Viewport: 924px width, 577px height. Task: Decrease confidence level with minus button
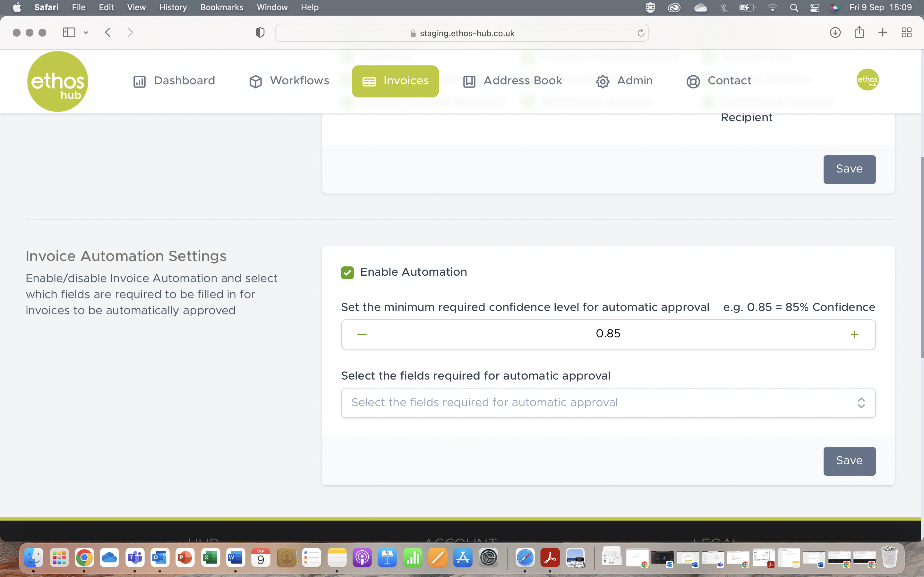coord(362,335)
